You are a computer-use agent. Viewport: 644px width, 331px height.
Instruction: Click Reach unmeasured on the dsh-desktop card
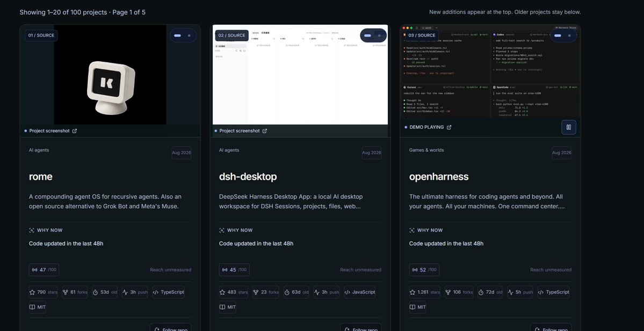coord(360,270)
